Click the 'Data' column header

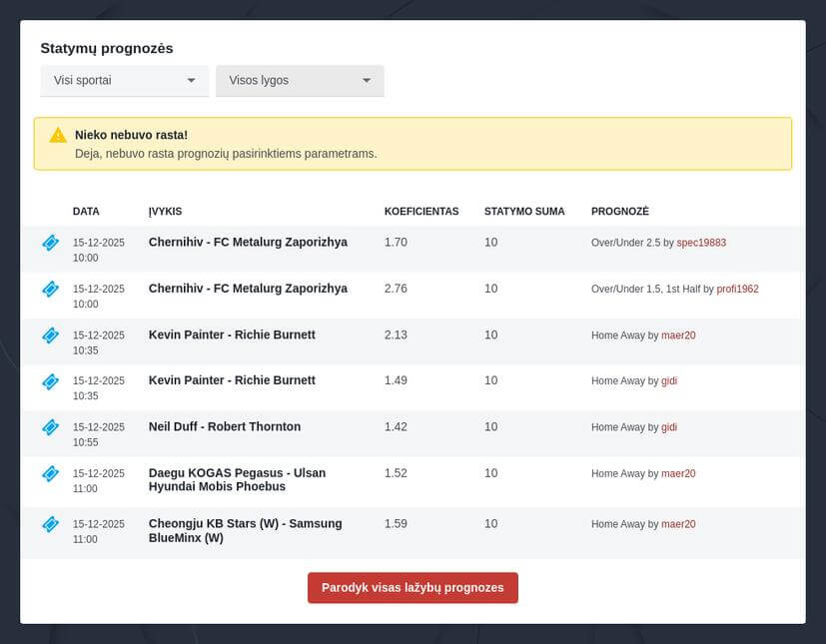point(86,212)
